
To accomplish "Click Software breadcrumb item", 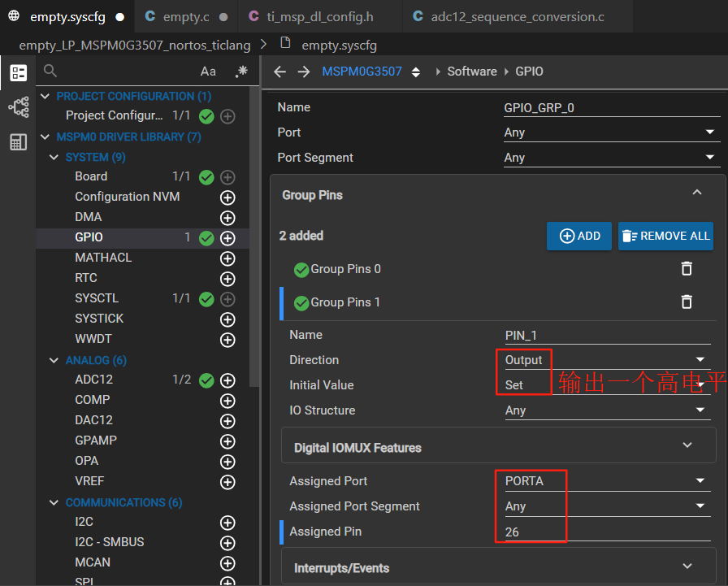I will pyautogui.click(x=472, y=72).
